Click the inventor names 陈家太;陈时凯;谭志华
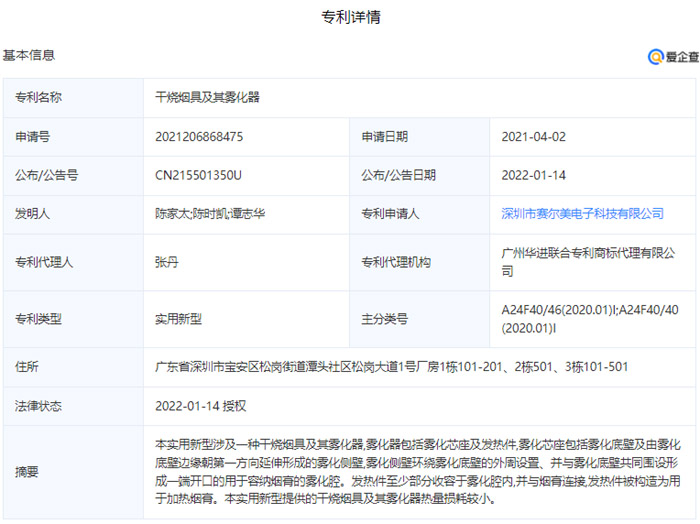This screenshot has height=524, width=700. (x=210, y=214)
